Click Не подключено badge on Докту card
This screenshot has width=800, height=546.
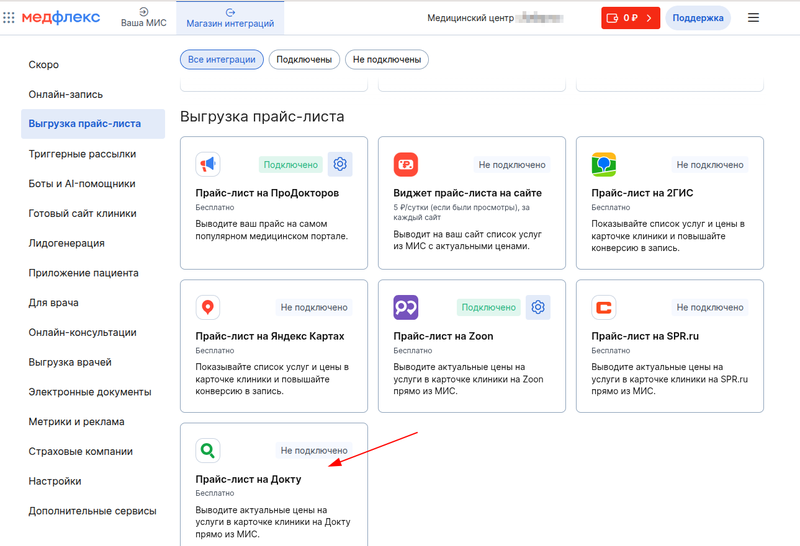click(x=314, y=451)
